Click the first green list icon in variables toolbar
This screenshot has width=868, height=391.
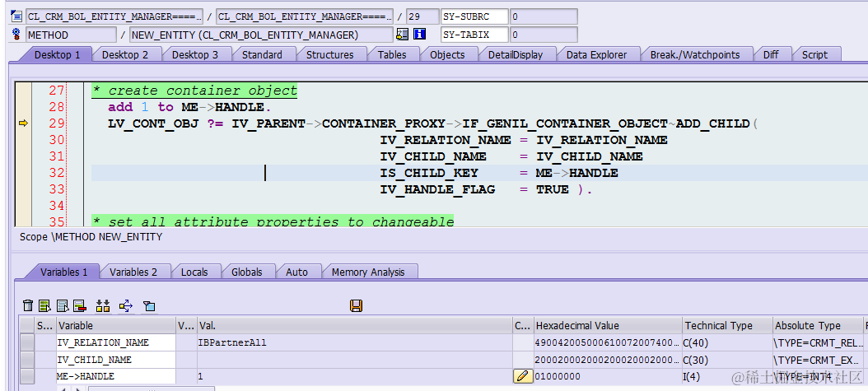[44, 305]
